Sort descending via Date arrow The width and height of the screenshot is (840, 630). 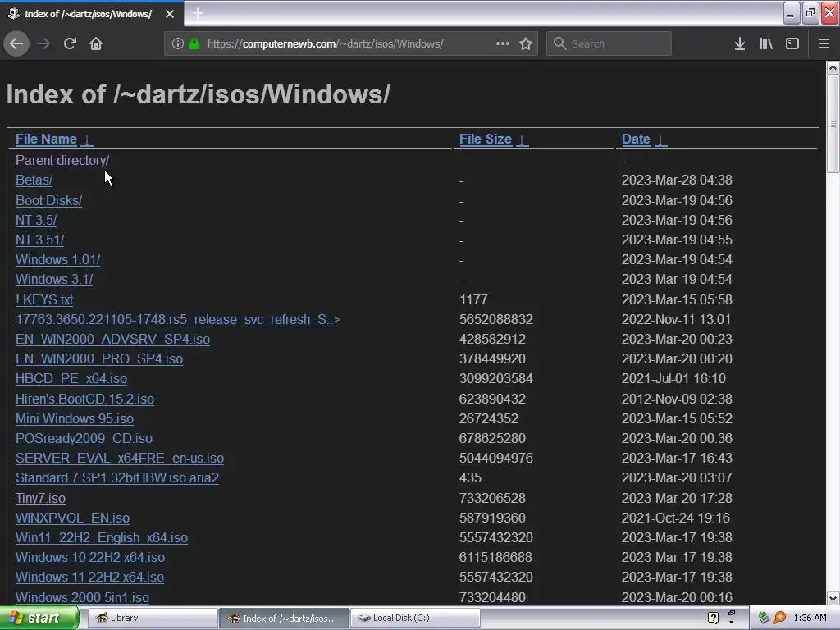click(661, 139)
